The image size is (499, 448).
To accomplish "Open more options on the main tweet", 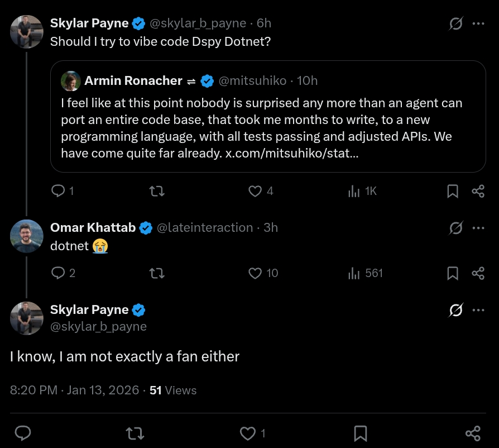I will [478, 310].
